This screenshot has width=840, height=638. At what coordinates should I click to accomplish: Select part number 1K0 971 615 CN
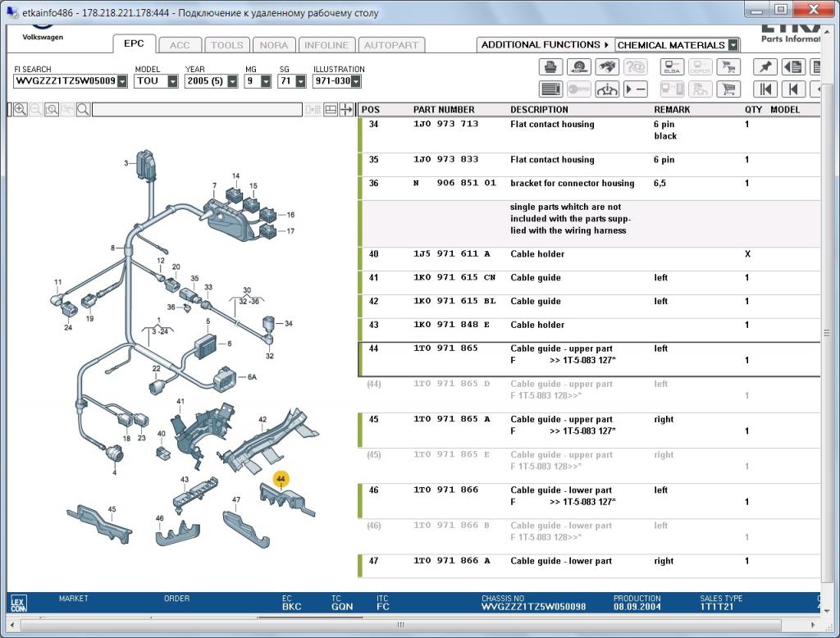[x=454, y=277]
